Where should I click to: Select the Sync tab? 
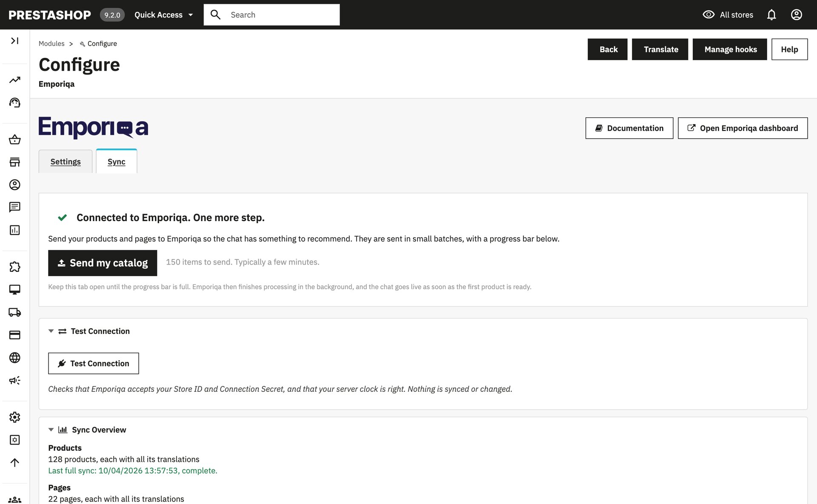(x=117, y=162)
